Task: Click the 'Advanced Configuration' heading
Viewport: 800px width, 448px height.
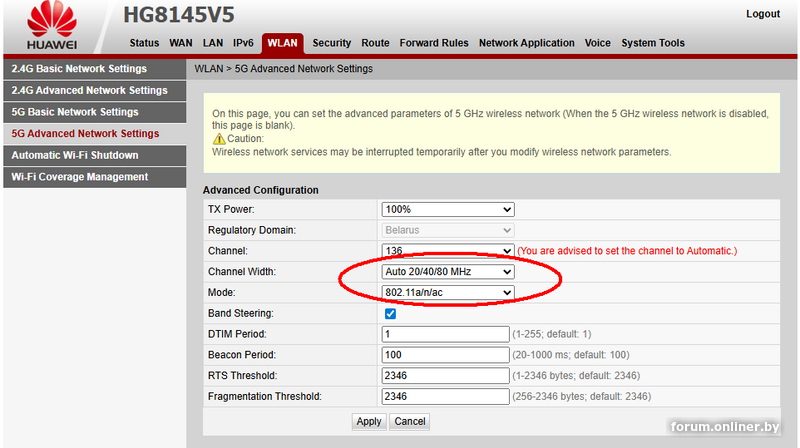Action: tap(261, 190)
